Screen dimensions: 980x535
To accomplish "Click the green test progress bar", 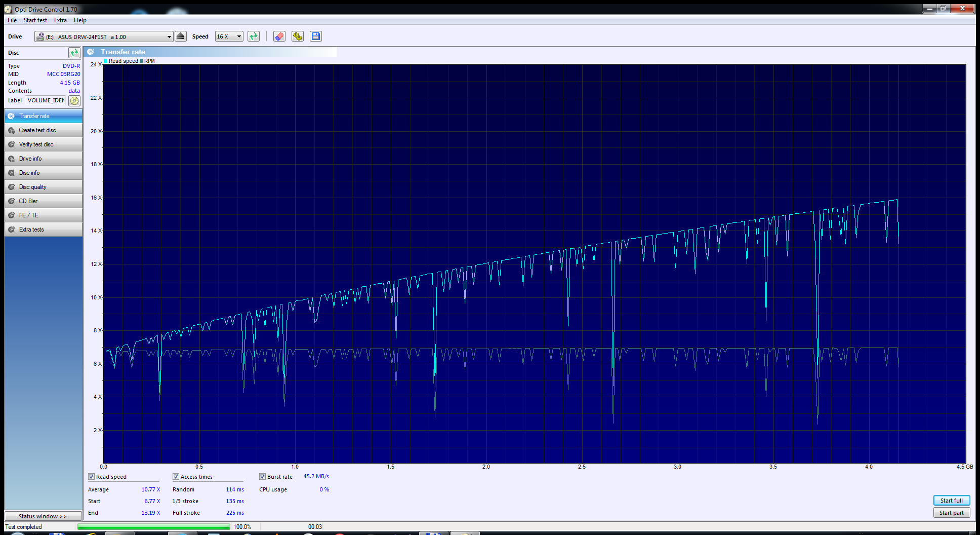I will (x=154, y=527).
